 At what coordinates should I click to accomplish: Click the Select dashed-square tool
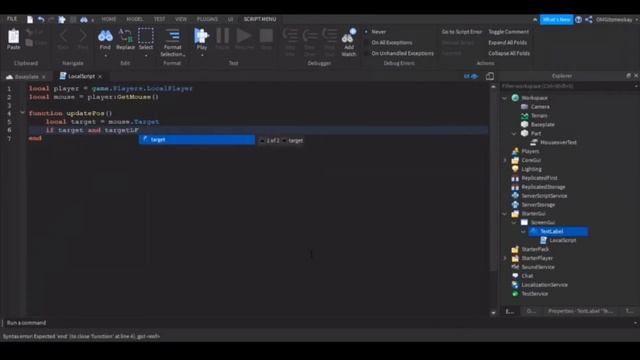point(146,36)
